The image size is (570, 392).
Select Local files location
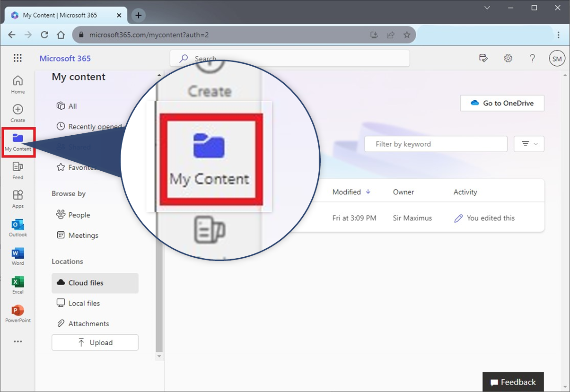coord(84,303)
